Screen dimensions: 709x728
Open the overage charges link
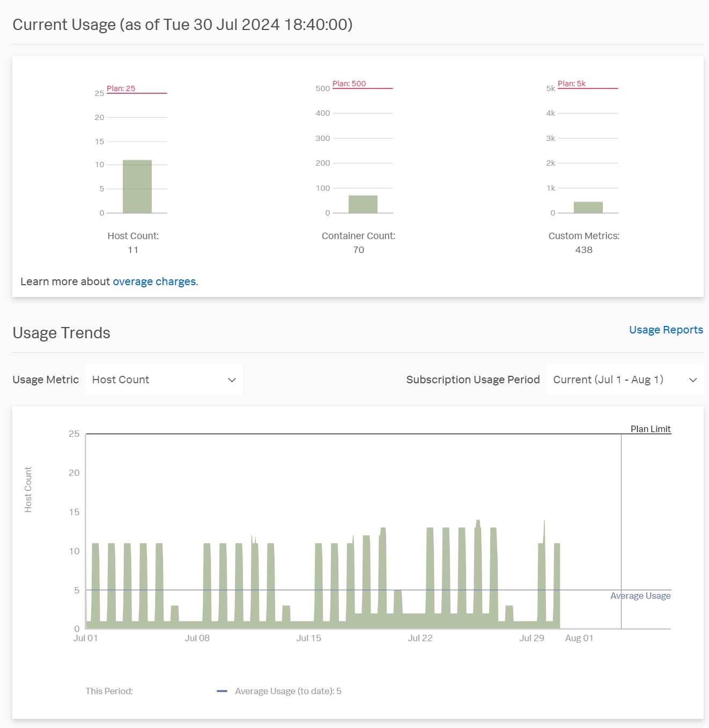pyautogui.click(x=154, y=281)
